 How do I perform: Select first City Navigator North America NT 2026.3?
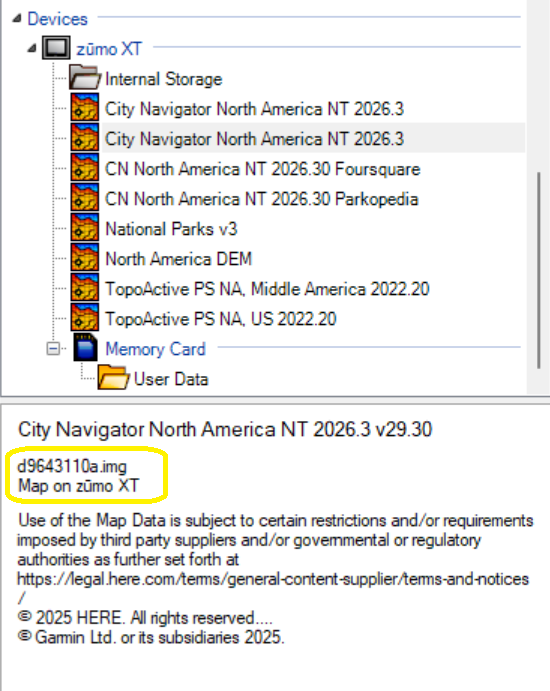point(254,109)
